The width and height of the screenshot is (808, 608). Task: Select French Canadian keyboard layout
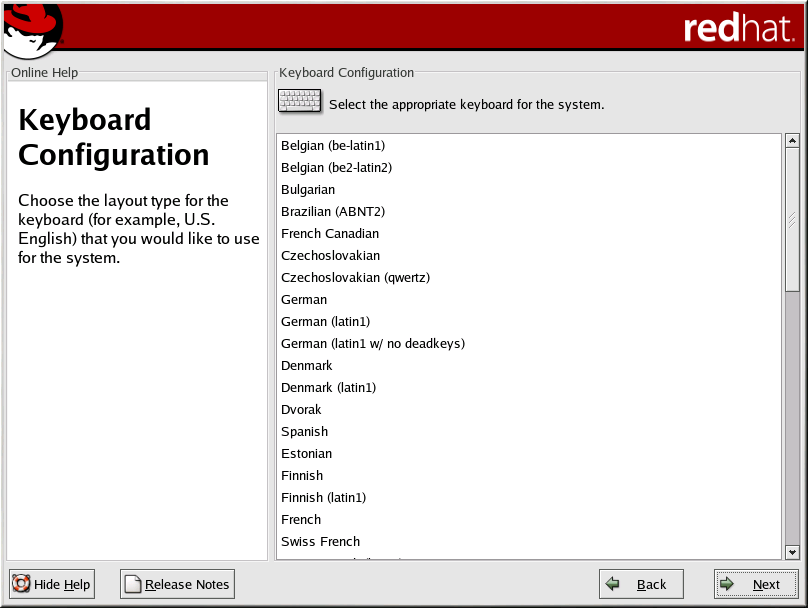[330, 234]
